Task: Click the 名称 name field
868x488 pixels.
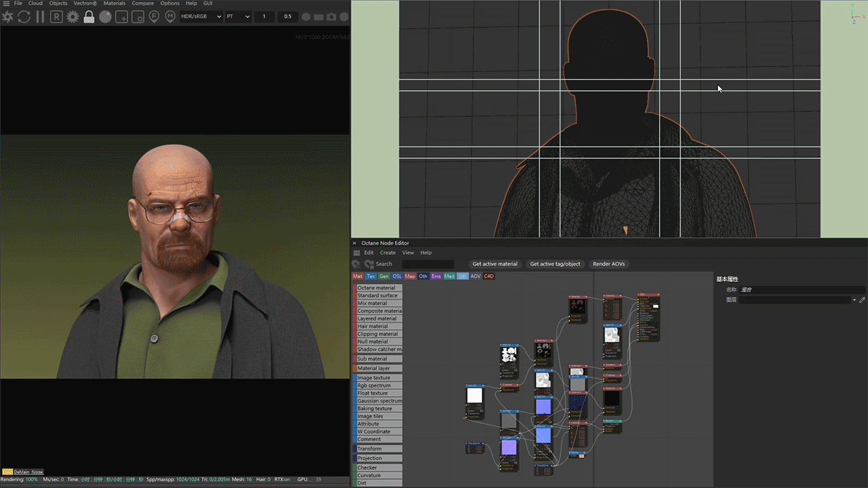Action: (802, 289)
